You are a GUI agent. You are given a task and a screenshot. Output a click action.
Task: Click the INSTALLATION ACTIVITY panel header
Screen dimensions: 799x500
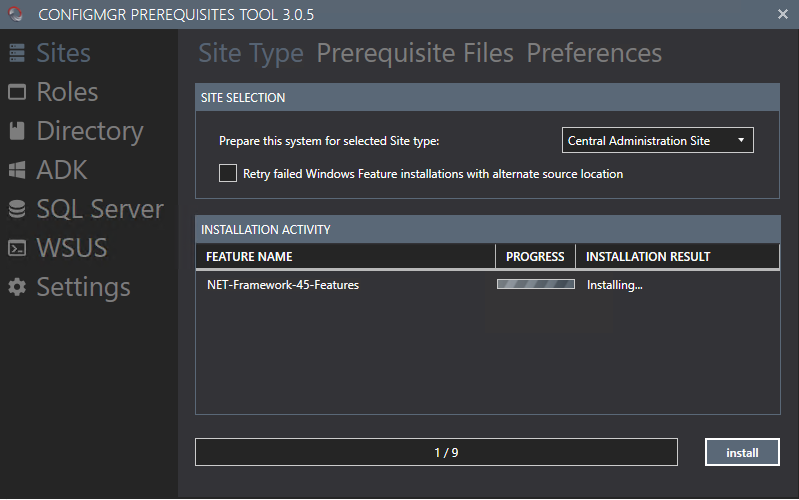coord(487,229)
